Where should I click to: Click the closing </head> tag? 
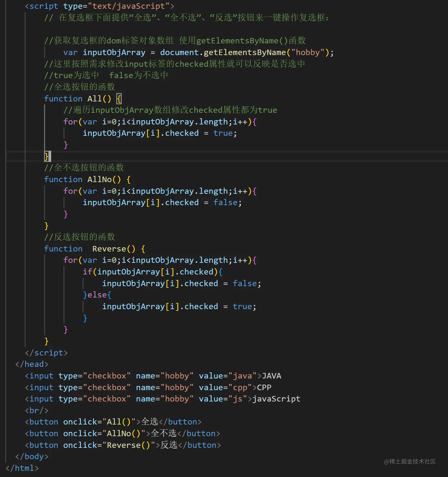(32, 364)
